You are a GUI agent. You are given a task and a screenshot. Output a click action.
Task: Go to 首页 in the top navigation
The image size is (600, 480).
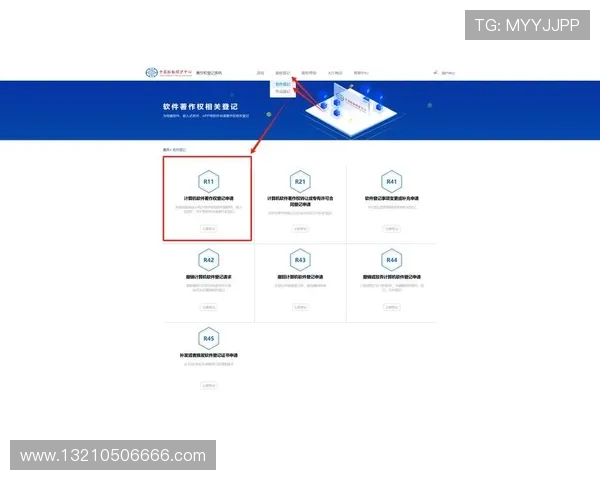(x=260, y=73)
